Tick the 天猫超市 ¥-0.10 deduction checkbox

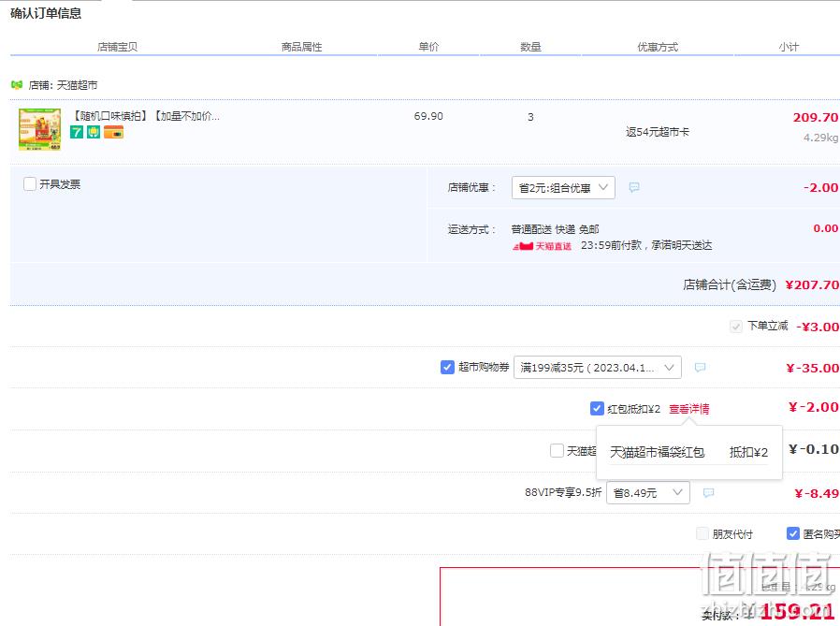coord(557,450)
